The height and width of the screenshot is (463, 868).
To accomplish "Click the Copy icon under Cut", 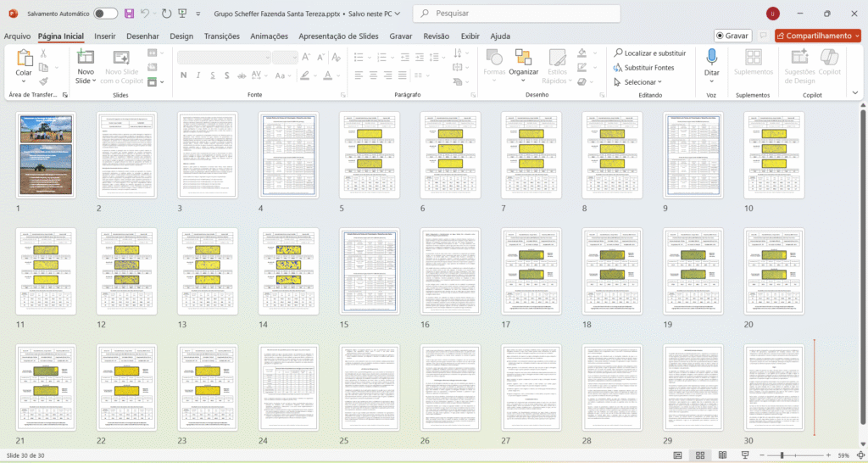I will (x=43, y=68).
